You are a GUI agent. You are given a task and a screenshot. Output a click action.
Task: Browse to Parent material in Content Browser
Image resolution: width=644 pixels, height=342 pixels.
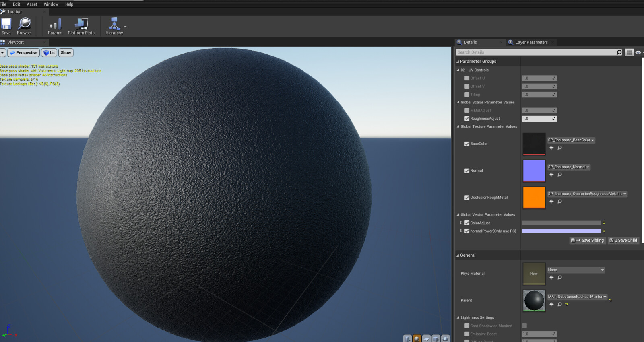pyautogui.click(x=559, y=304)
